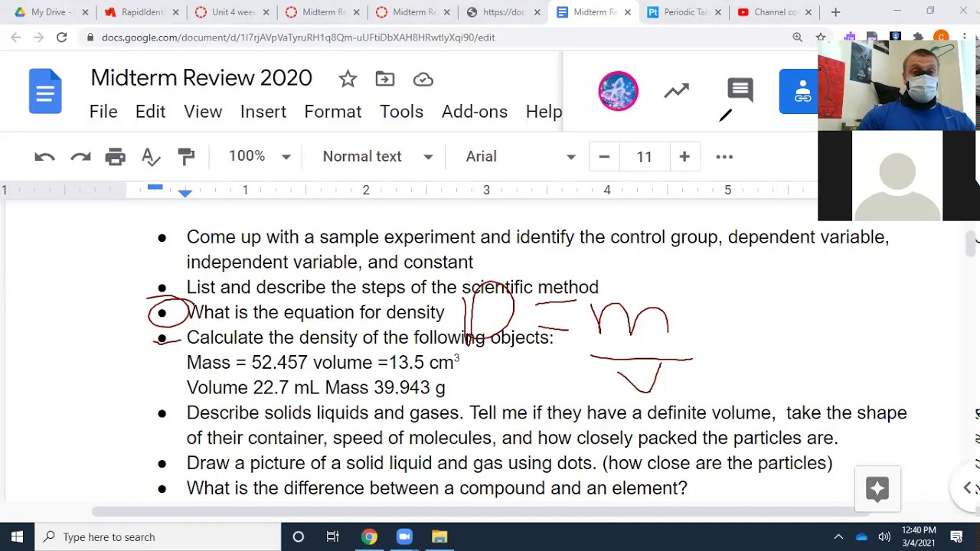This screenshot has height=551, width=980.
Task: Open the View menu
Action: point(203,112)
